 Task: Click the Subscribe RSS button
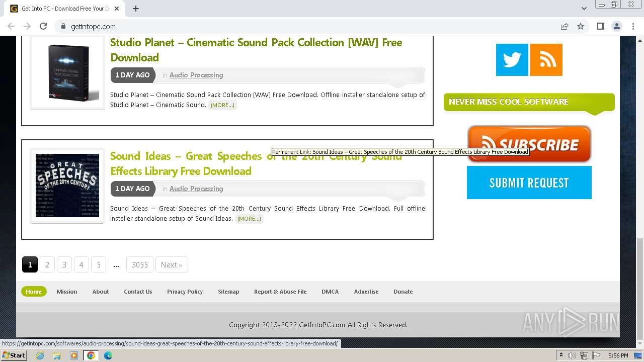529,144
